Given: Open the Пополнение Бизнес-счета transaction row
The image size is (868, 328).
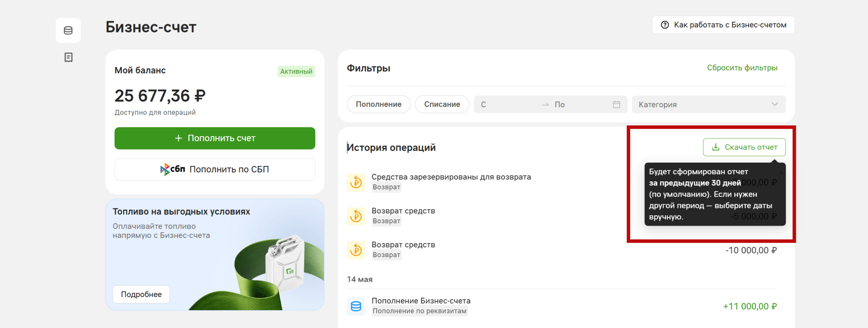Looking at the screenshot, I should tap(562, 306).
